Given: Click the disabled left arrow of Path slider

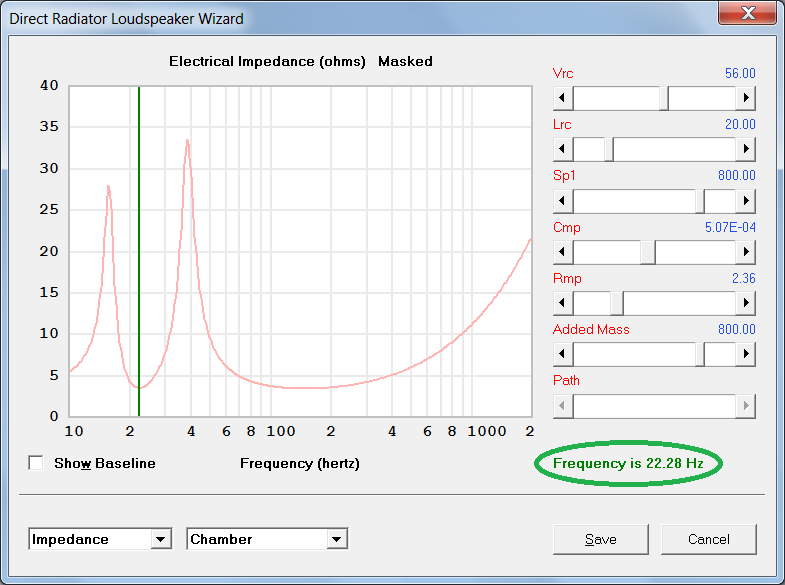Looking at the screenshot, I should pos(563,406).
